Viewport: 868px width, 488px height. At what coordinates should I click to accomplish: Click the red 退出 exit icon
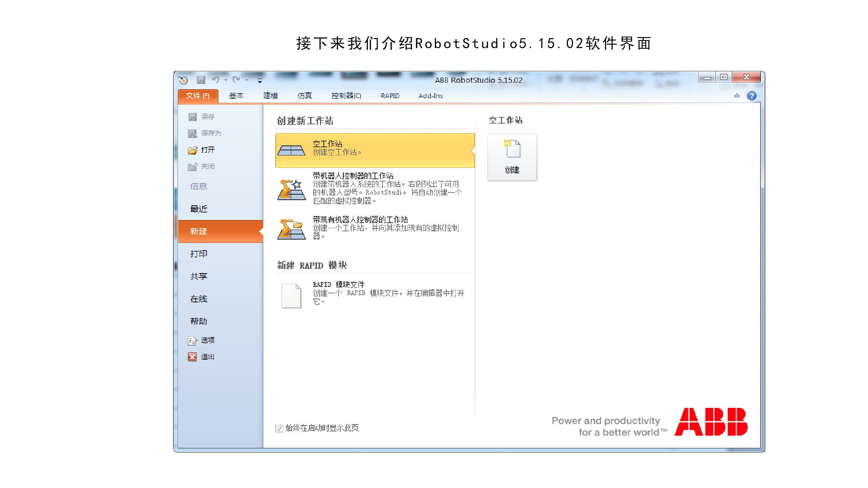[193, 357]
